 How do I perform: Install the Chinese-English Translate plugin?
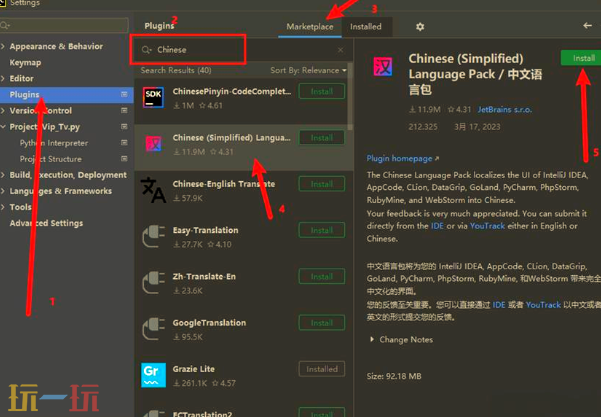(322, 184)
